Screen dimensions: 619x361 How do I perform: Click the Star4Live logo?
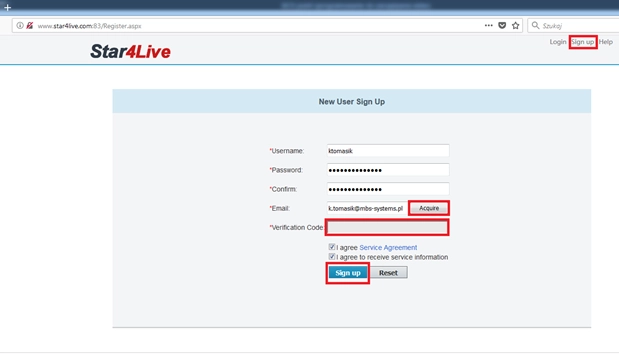coord(130,51)
